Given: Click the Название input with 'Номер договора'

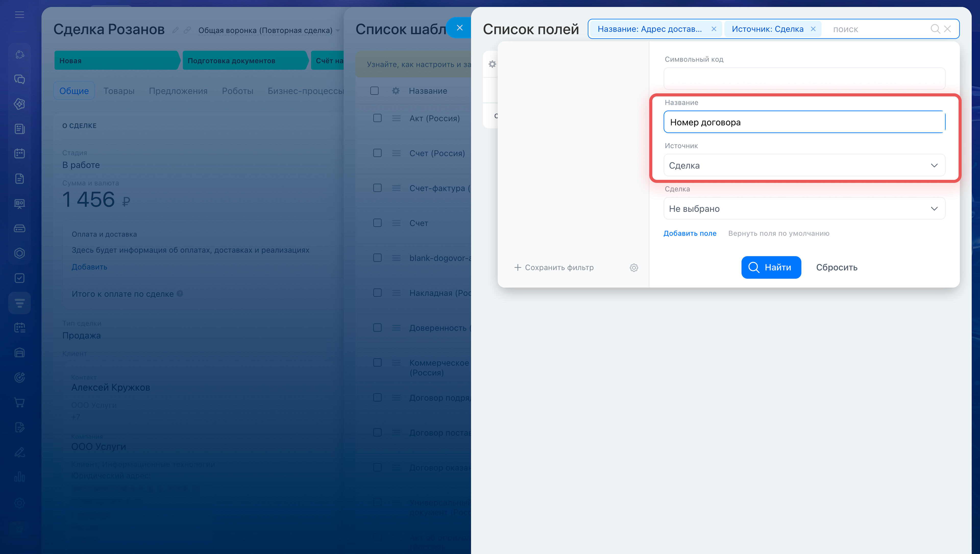Looking at the screenshot, I should (804, 122).
